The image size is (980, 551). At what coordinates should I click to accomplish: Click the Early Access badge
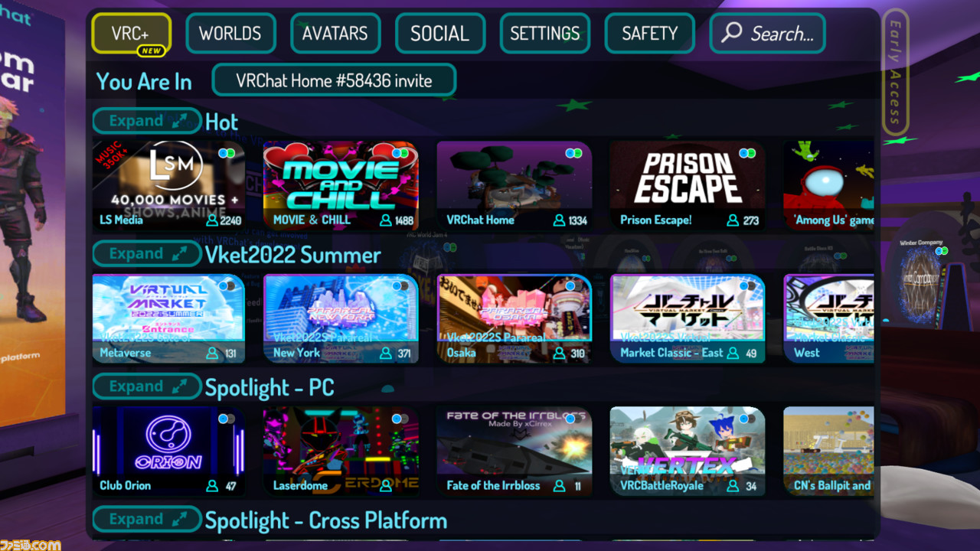(x=895, y=72)
